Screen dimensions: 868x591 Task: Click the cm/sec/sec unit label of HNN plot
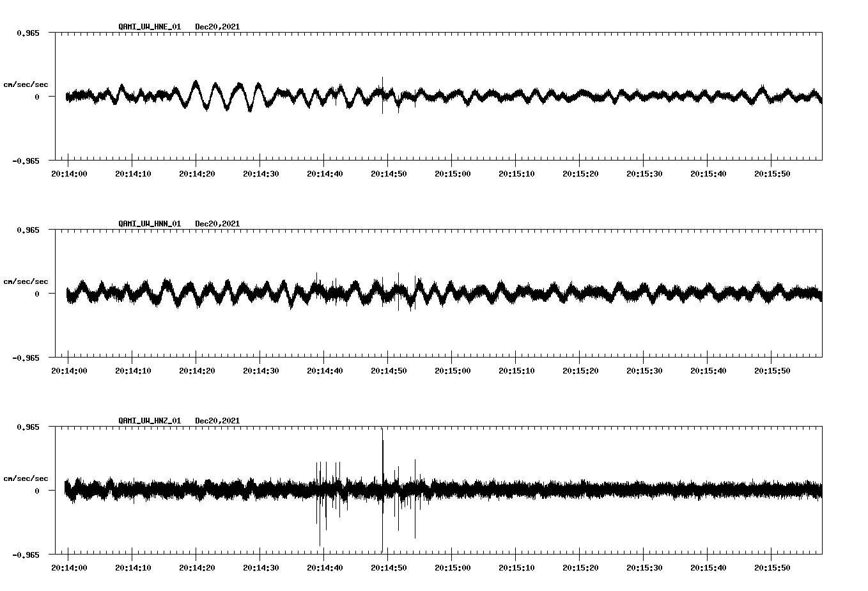point(26,281)
